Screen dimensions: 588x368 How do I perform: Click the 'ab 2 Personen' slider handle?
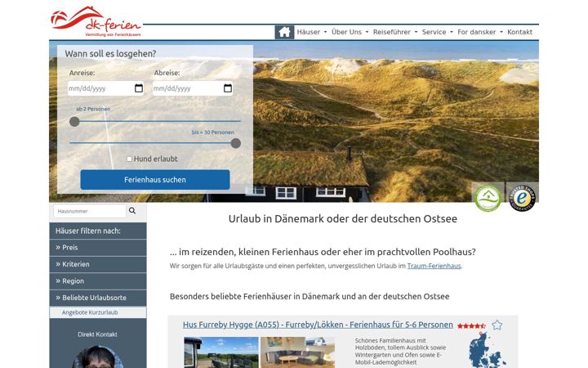[74, 121]
